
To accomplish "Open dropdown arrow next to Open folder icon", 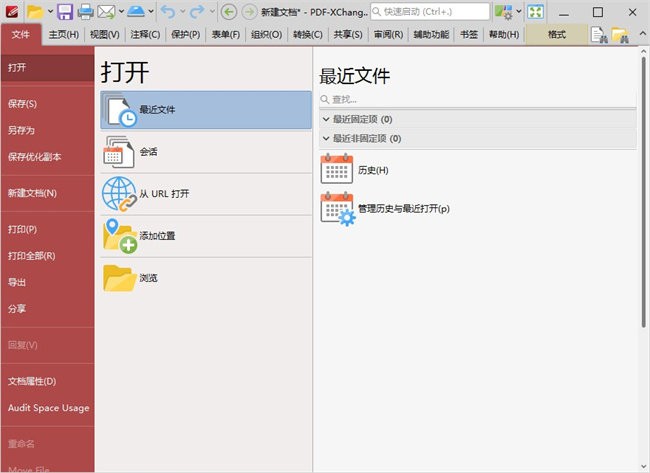I will tap(49, 12).
